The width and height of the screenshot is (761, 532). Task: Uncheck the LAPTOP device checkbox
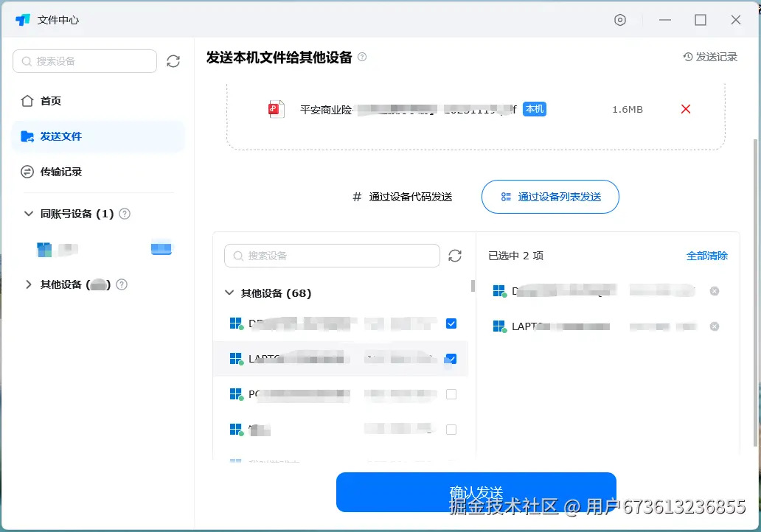pos(451,359)
